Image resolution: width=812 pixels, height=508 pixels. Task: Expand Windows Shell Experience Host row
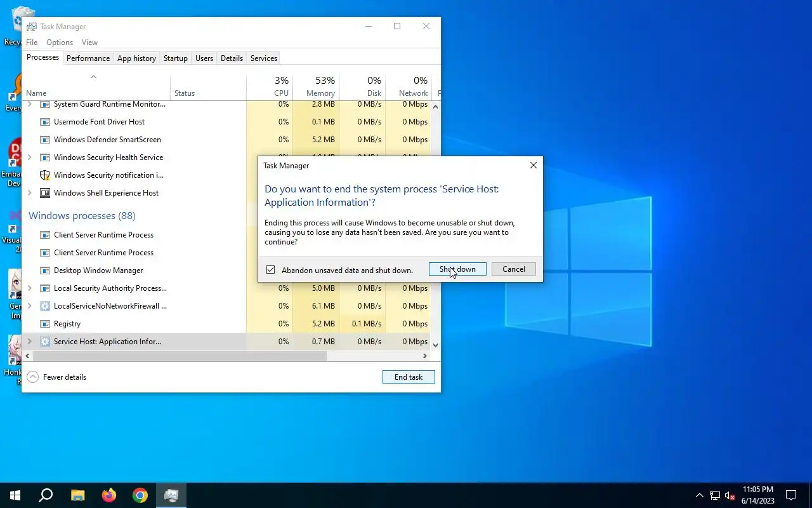29,193
